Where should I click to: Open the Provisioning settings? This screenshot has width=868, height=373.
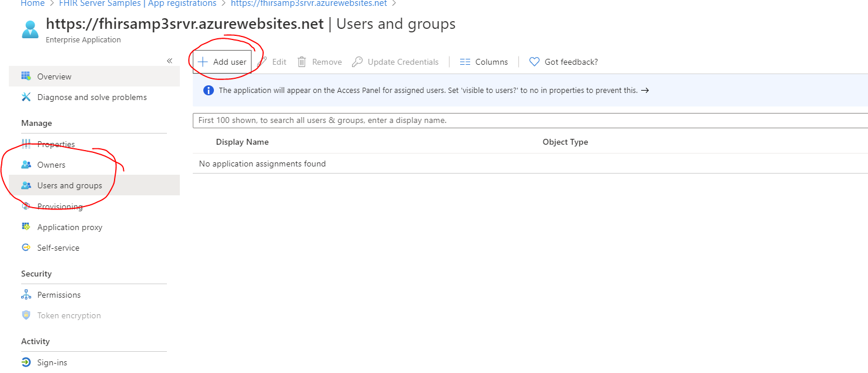(x=61, y=206)
